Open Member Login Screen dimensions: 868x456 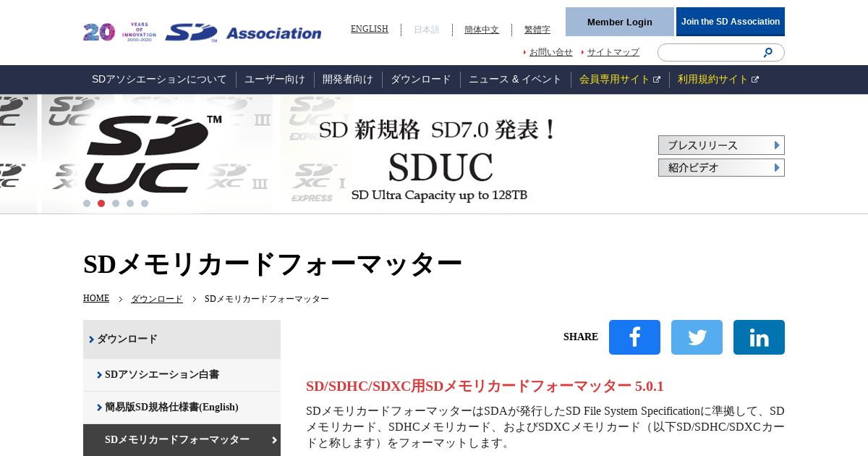click(620, 22)
